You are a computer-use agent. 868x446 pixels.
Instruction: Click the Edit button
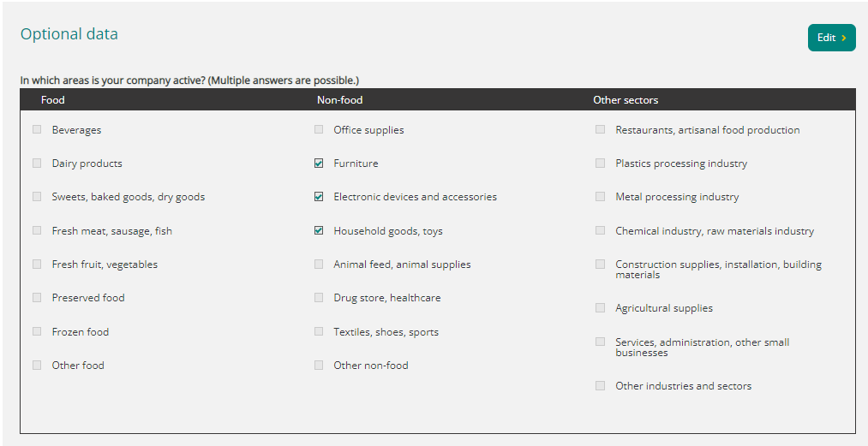pyautogui.click(x=831, y=38)
